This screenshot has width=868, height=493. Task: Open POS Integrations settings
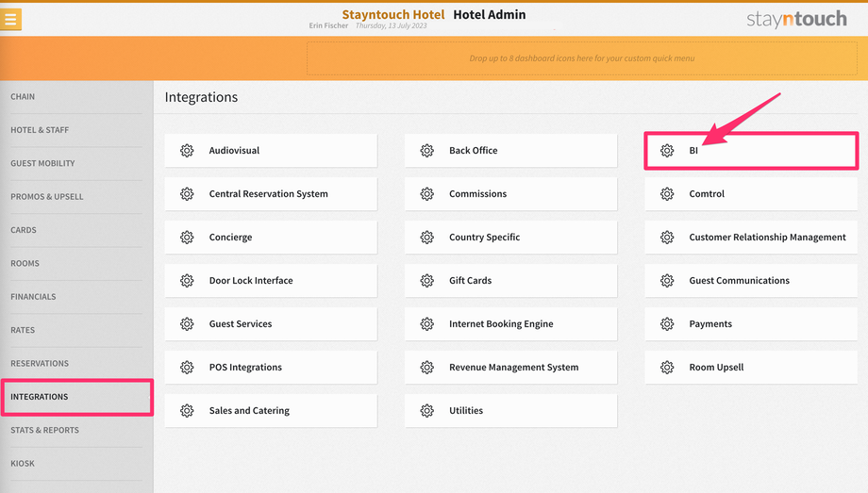point(271,368)
